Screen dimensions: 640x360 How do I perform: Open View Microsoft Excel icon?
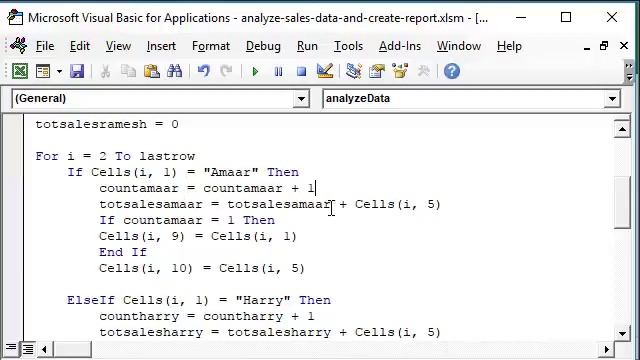click(20, 71)
